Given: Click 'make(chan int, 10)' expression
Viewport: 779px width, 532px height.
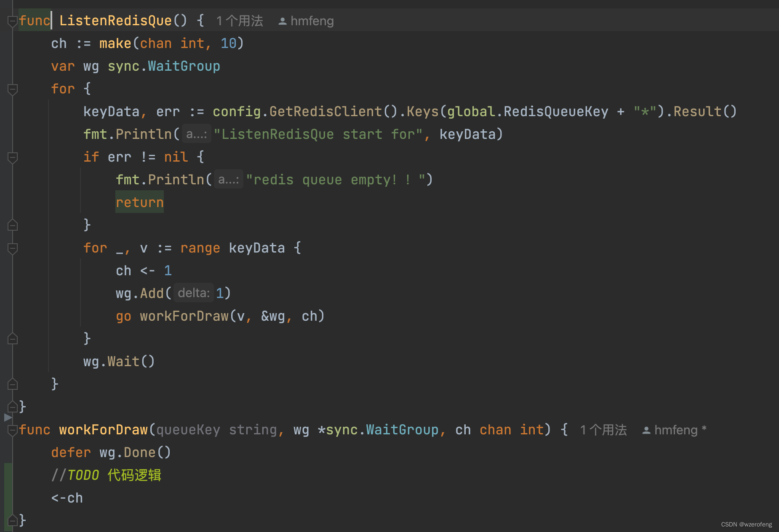Looking at the screenshot, I should pos(171,44).
